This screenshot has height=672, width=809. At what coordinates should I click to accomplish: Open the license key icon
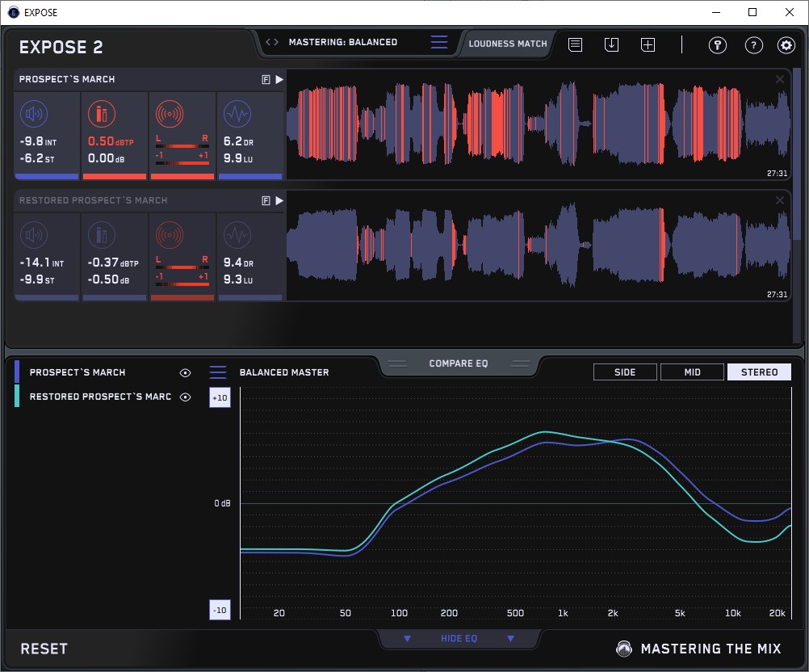click(x=717, y=45)
